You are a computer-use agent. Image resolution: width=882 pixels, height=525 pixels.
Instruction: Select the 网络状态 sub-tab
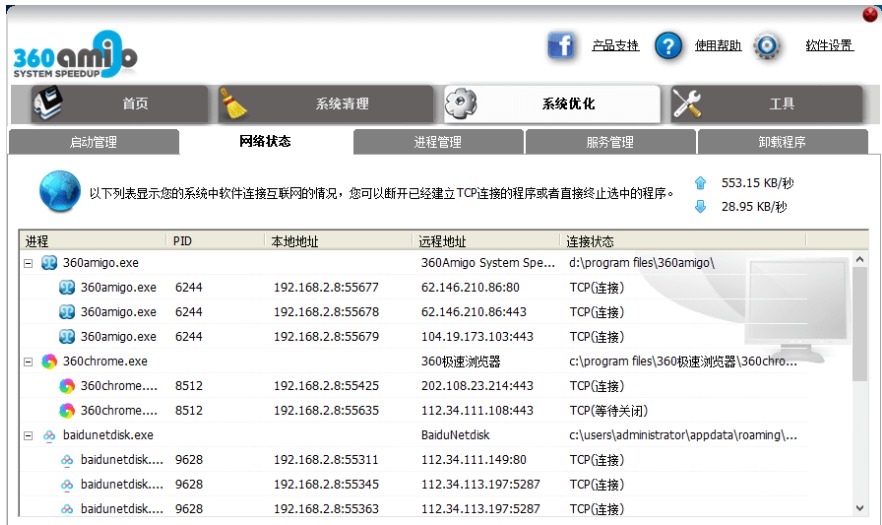[266, 141]
